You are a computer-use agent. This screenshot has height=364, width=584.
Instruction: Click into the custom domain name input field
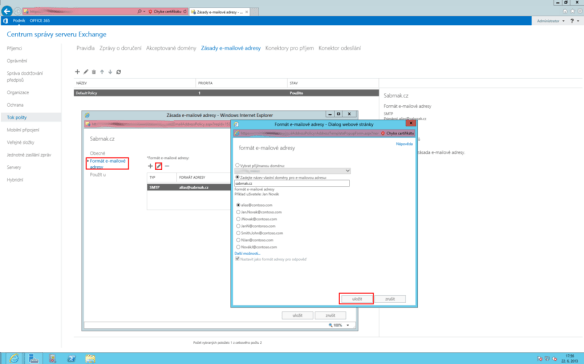click(292, 183)
